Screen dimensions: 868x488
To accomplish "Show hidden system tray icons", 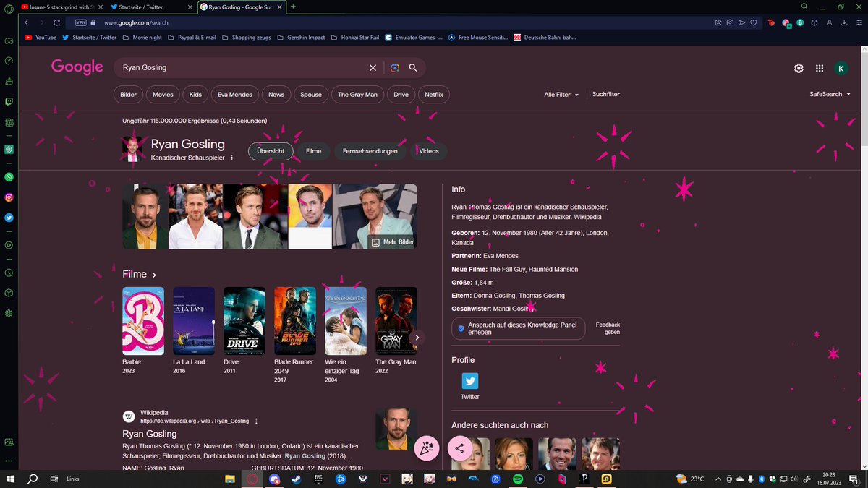I will [719, 479].
